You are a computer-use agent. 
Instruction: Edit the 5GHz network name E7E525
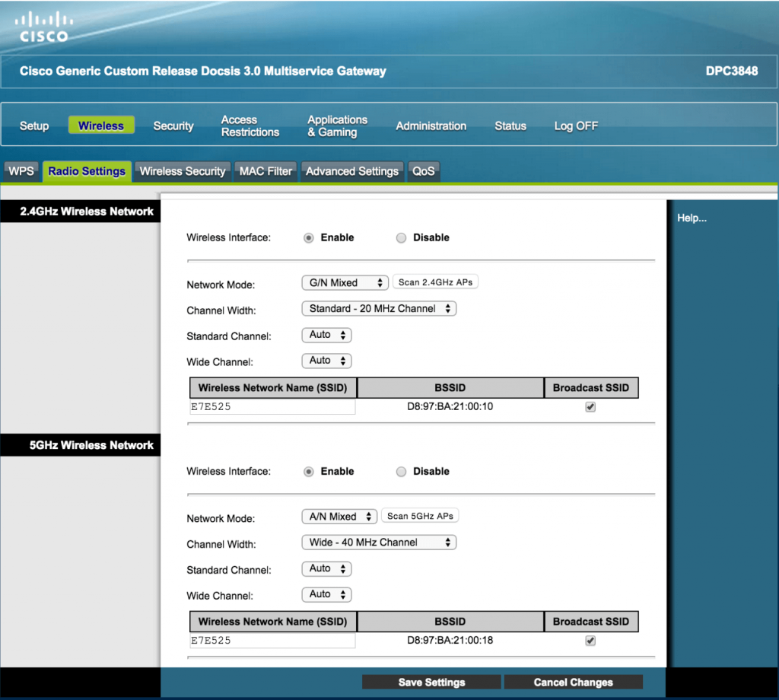click(x=272, y=640)
